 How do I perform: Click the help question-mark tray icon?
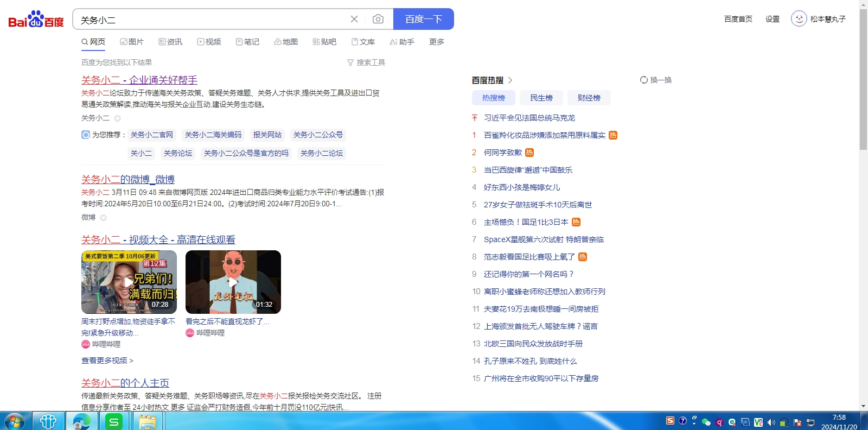coord(683,421)
